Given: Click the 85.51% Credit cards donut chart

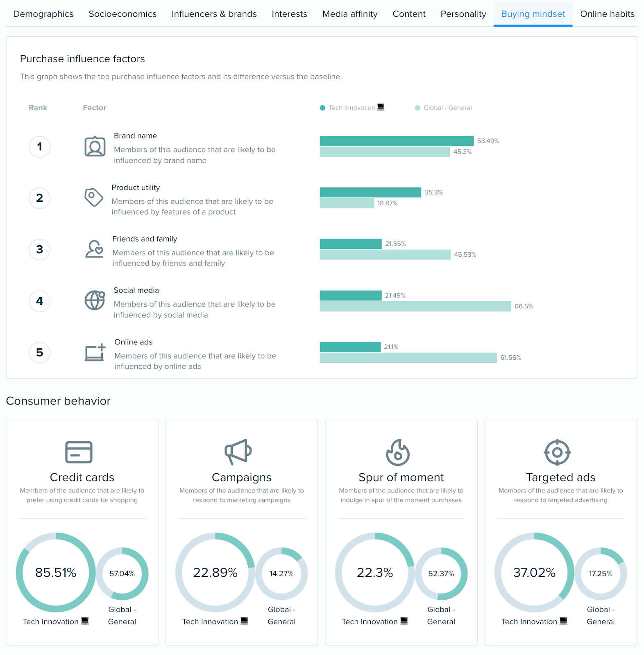Looking at the screenshot, I should (56, 572).
